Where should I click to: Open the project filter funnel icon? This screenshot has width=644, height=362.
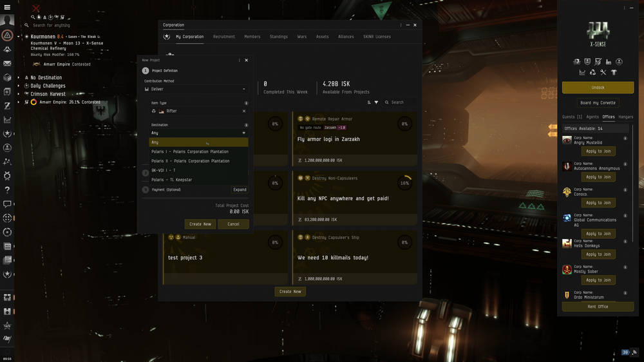pyautogui.click(x=377, y=102)
